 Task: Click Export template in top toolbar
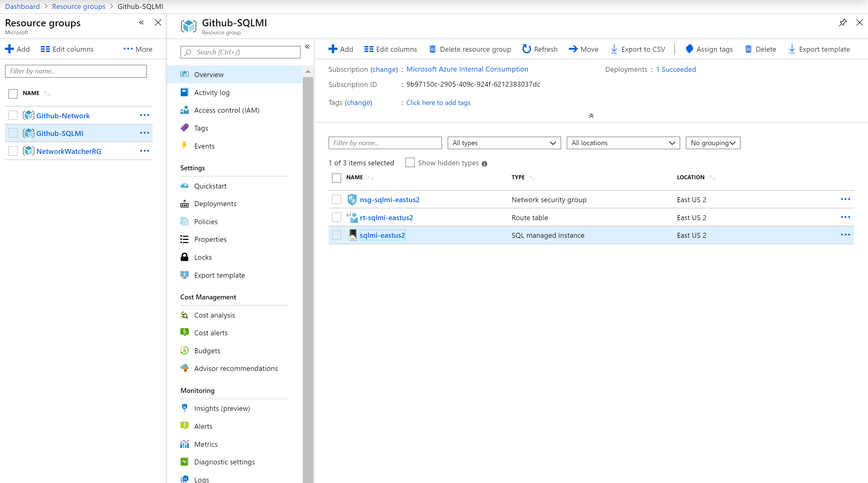(819, 49)
